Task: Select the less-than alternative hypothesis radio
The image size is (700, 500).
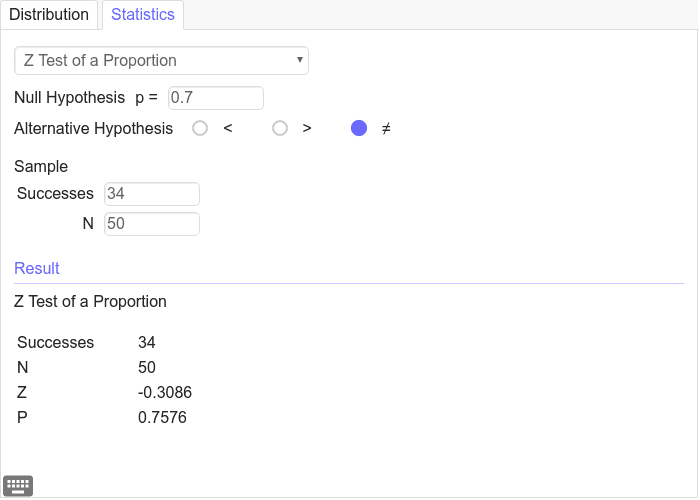Action: pos(200,128)
